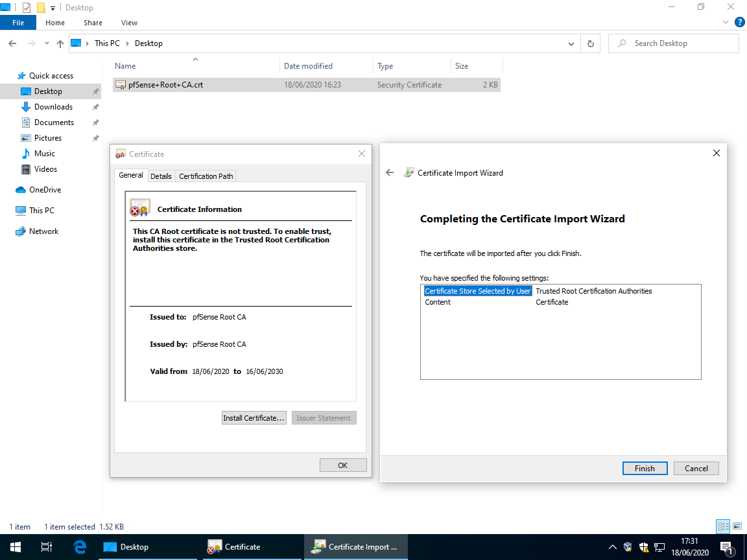The width and height of the screenshot is (747, 560).
Task: Click the pfSense certificate file icon
Action: [x=121, y=85]
